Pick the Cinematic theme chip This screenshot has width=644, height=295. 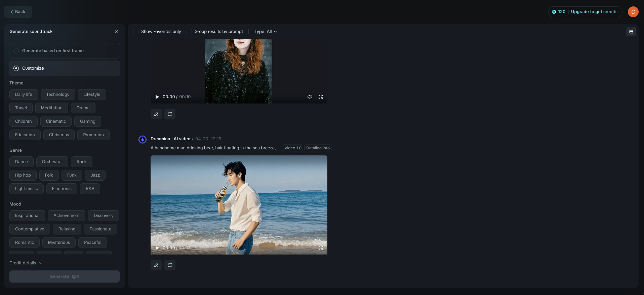(56, 121)
